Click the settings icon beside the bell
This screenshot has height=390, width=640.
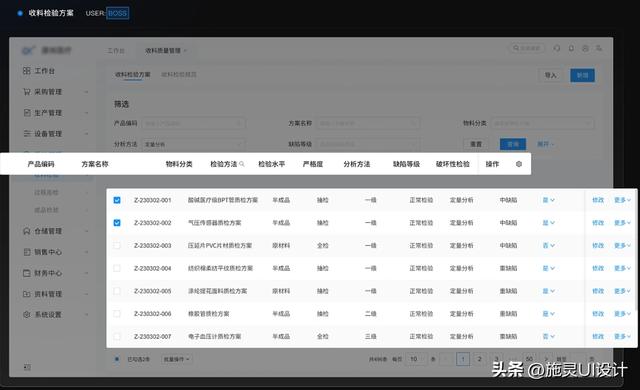click(585, 48)
